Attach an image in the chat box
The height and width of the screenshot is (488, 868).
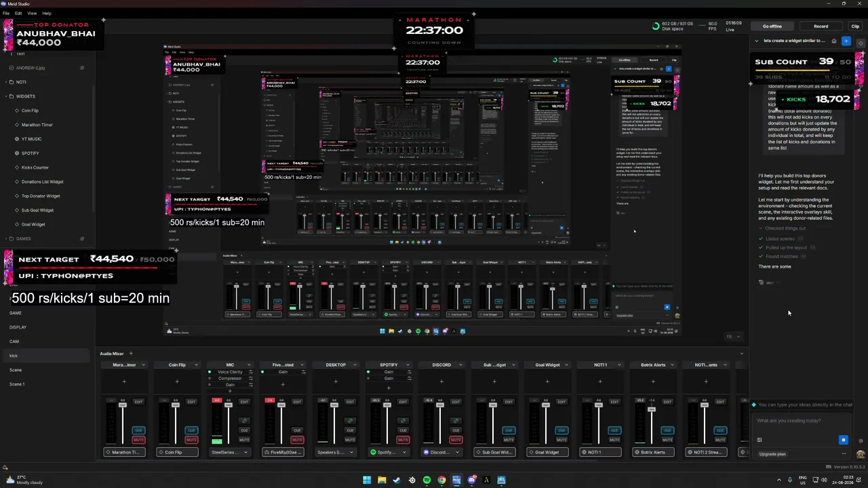pos(759,440)
